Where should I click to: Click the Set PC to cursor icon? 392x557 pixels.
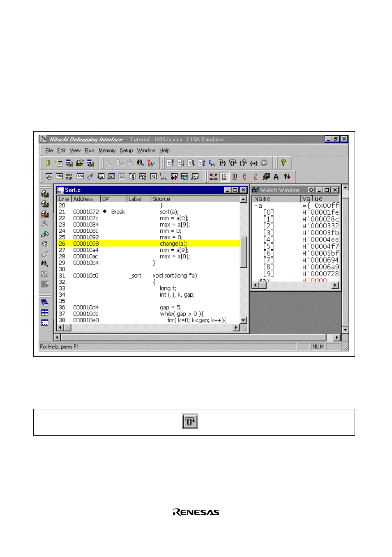tap(212, 163)
